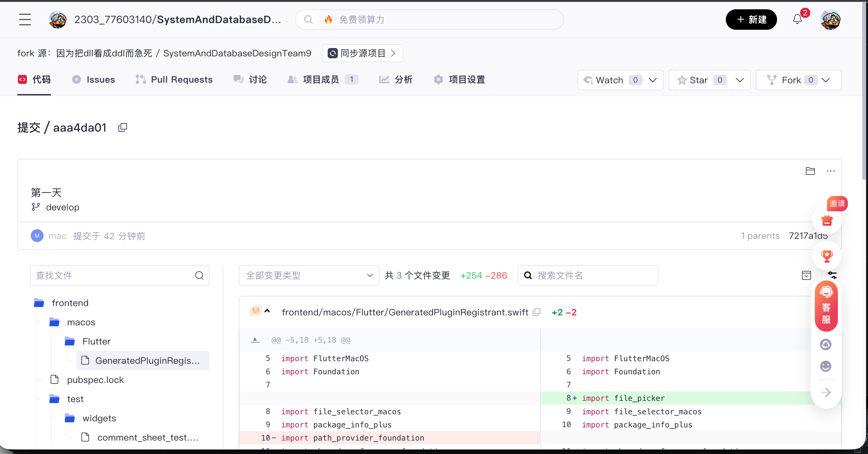
Task: Click the browse files folder icon
Action: tap(810, 171)
